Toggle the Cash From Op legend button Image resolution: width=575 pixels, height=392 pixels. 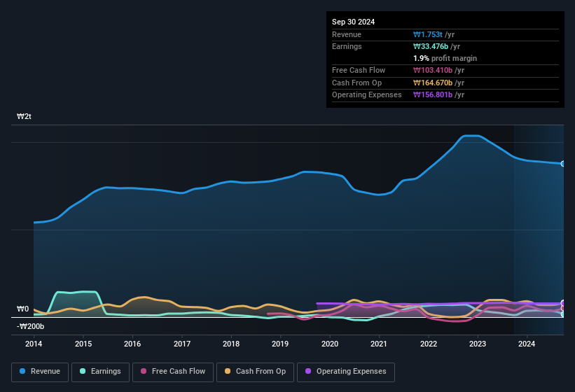coord(255,372)
